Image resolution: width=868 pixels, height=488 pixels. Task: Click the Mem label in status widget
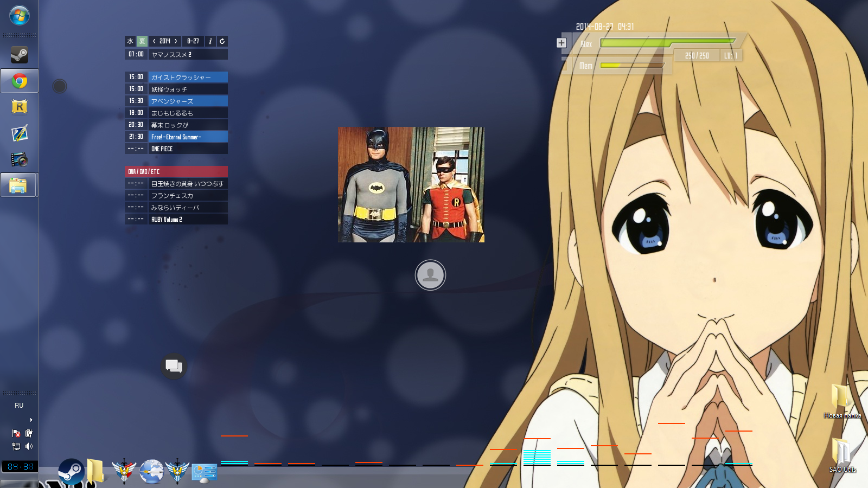586,66
